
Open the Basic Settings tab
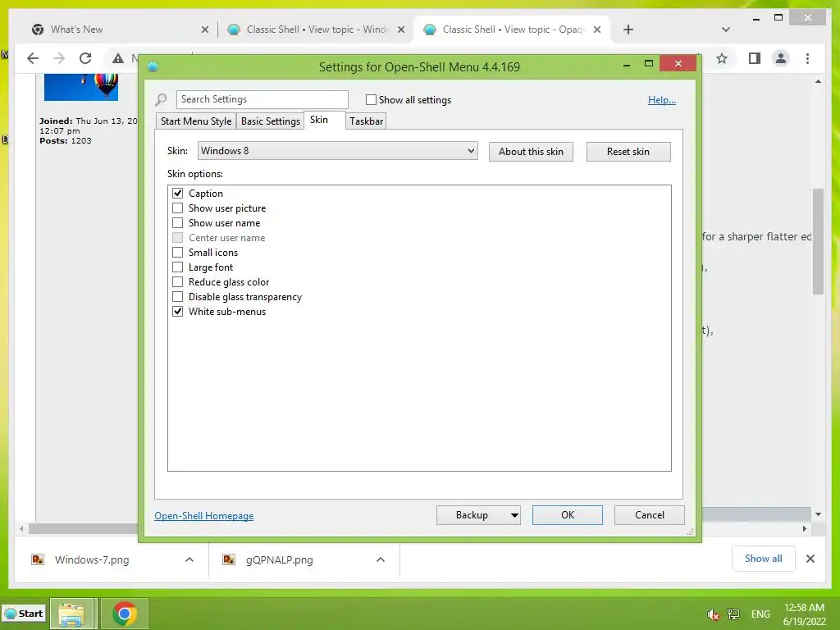tap(271, 121)
